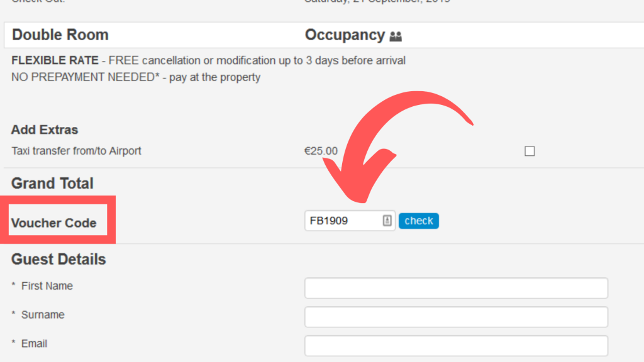Click the Add Extras heading

[x=45, y=130]
